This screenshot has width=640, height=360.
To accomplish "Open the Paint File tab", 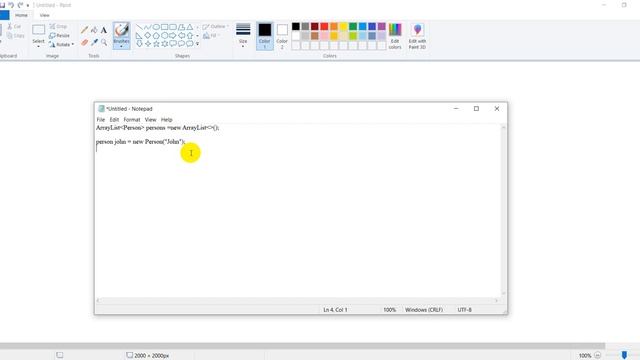I will (x=4, y=15).
